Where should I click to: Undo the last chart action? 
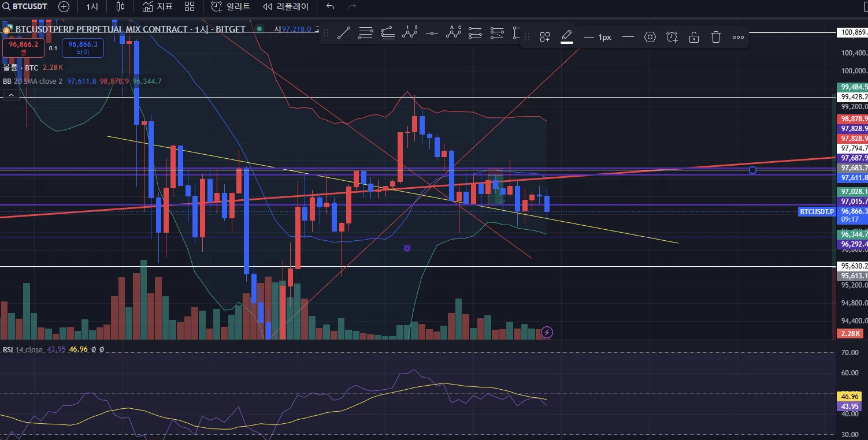coord(331,7)
